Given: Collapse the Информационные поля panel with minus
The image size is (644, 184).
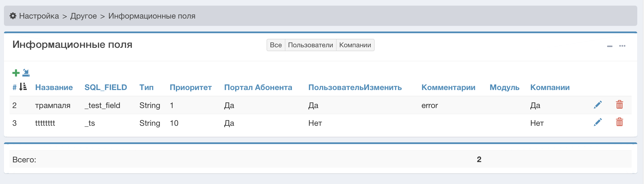Looking at the screenshot, I should pos(610,46).
